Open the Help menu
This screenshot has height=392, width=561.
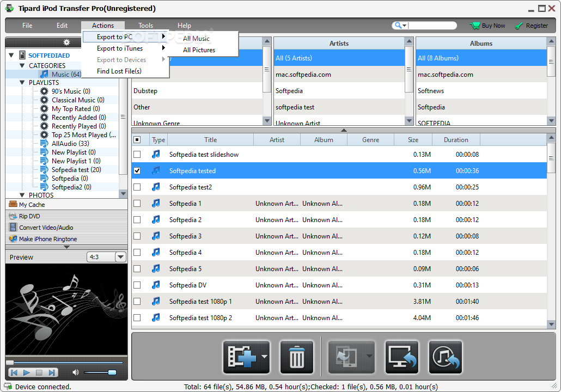click(184, 26)
